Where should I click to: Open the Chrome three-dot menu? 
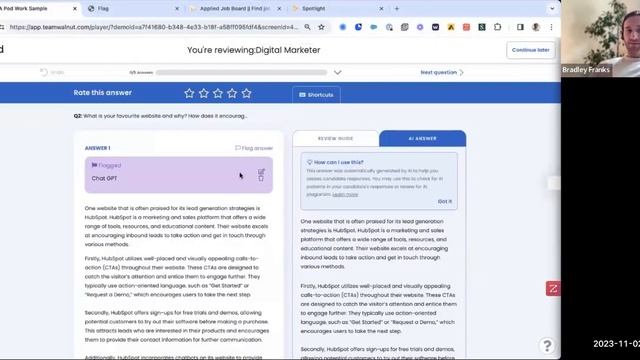click(x=551, y=27)
